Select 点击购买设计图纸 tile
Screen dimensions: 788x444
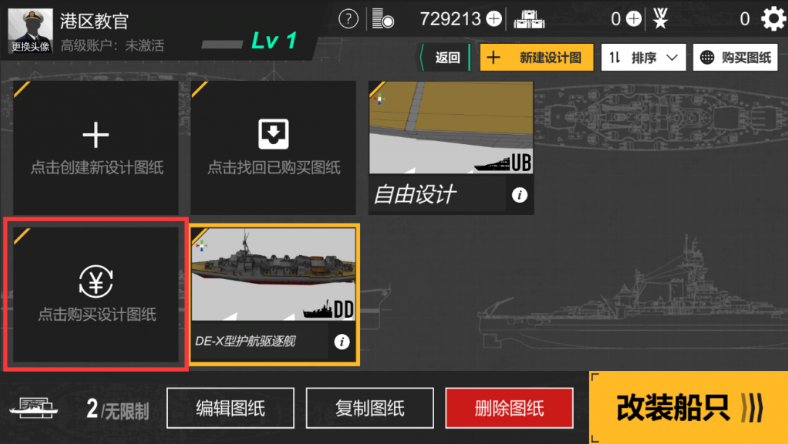(95, 295)
